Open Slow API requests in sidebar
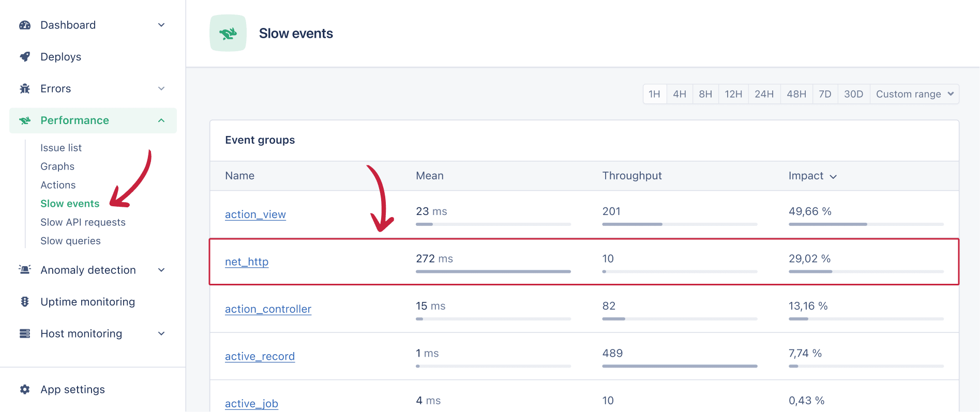The width and height of the screenshot is (980, 412). 83,222
